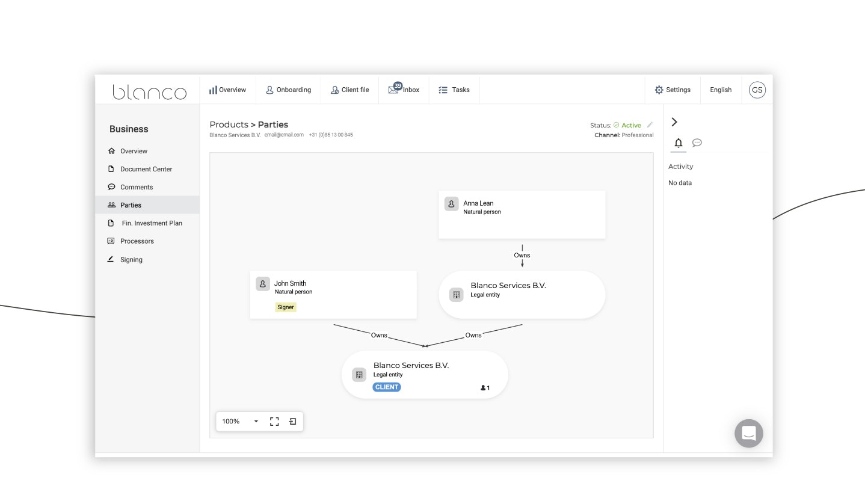865x504 pixels.
Task: Click the GS user avatar
Action: click(757, 90)
